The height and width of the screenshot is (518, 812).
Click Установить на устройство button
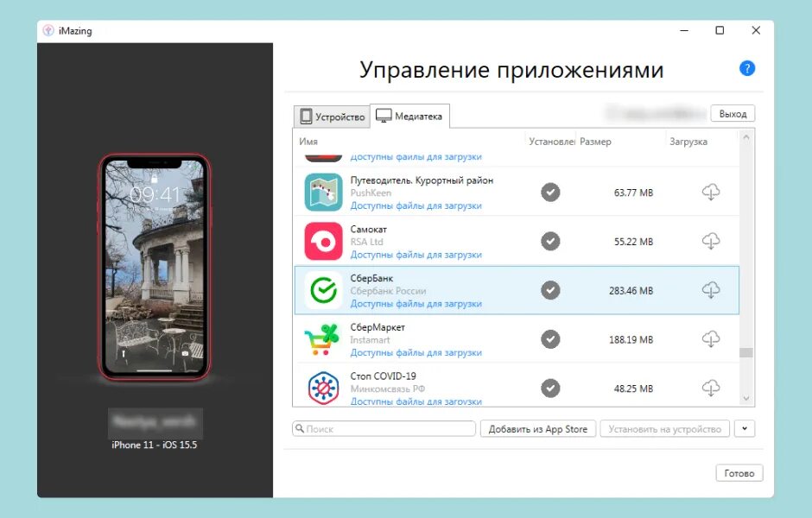(x=665, y=429)
